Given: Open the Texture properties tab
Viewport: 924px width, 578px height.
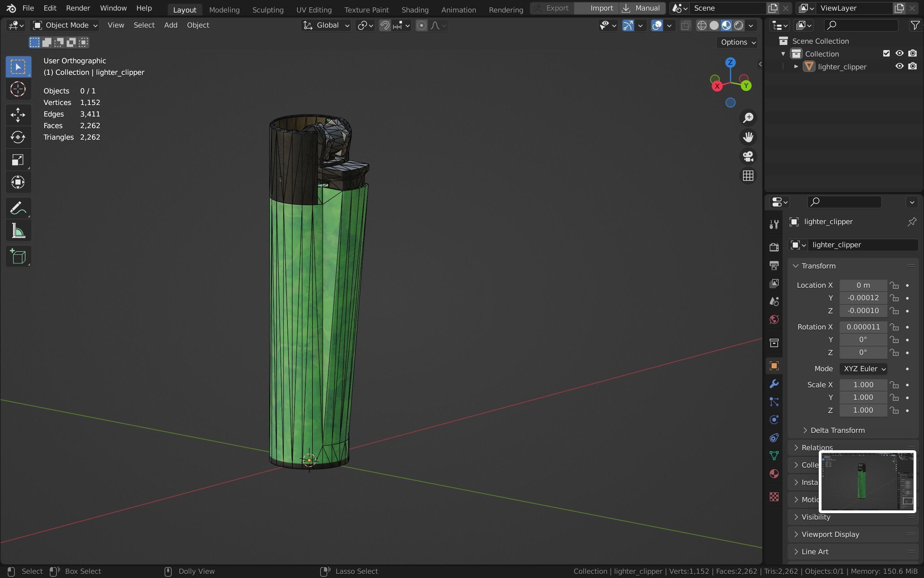Looking at the screenshot, I should point(774,496).
